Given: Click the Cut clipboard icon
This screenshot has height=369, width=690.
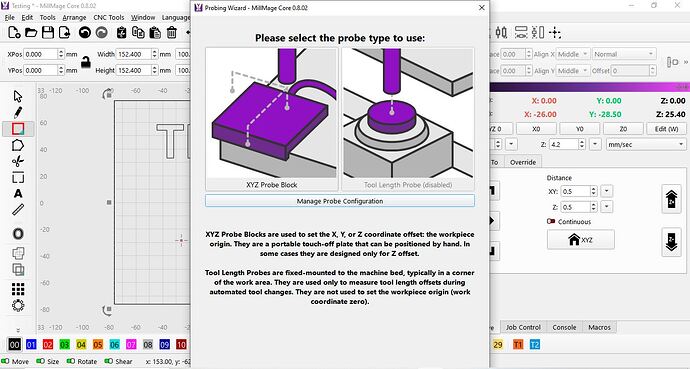Looking at the screenshot, I should point(121,33).
